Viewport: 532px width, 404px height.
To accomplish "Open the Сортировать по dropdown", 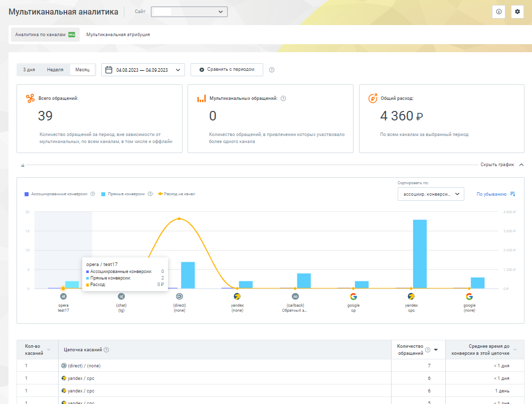I will (431, 194).
